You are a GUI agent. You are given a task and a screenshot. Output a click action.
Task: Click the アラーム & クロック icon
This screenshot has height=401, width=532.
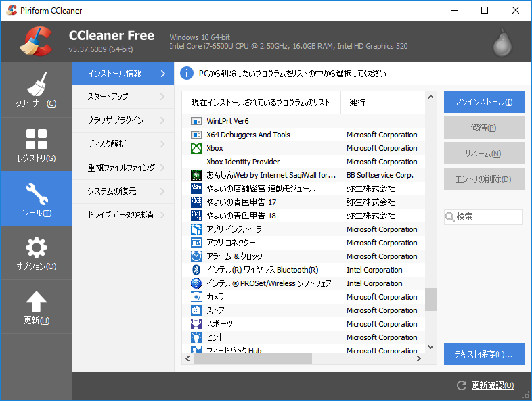tap(196, 256)
